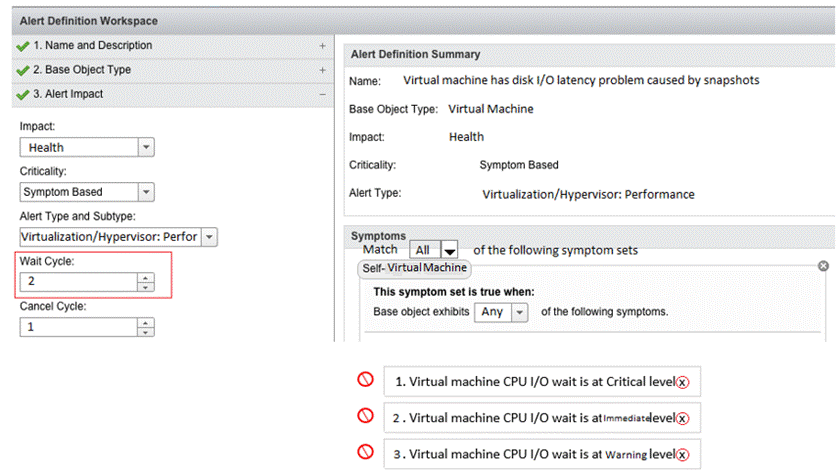Screen dimensions: 840x475
Task: Increase the Wait Cycle value
Action: coord(146,277)
